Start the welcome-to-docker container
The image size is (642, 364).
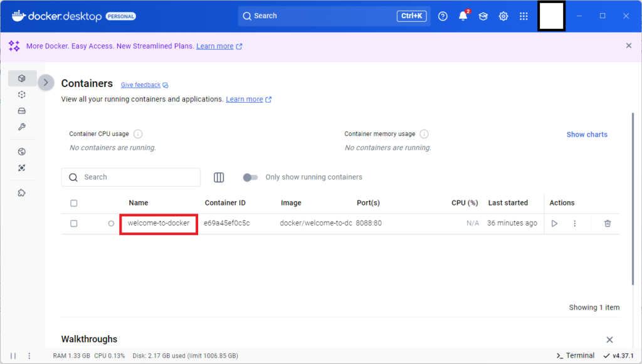pos(554,223)
